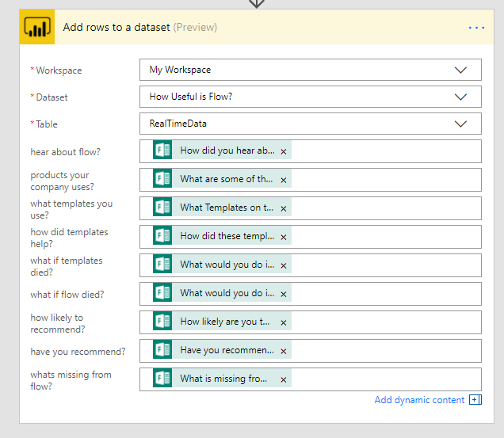Click the plus icon beside Add dynamic content

(475, 400)
